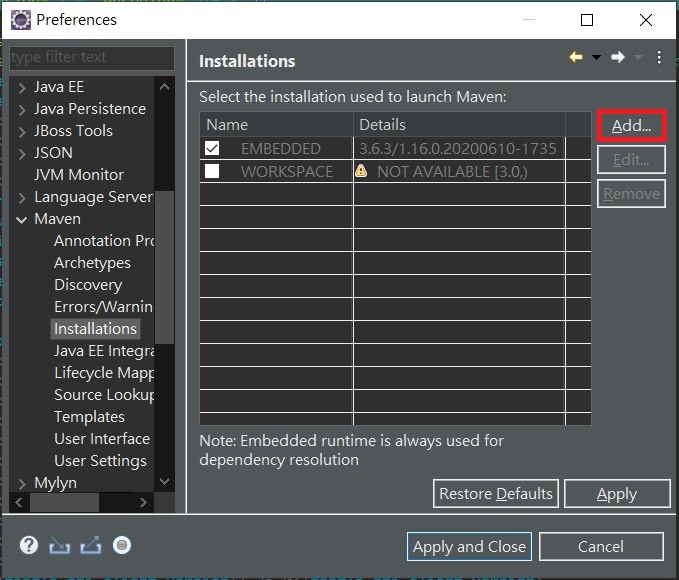The width and height of the screenshot is (679, 580).
Task: Select Java Persistence label in the tree
Action: tap(90, 109)
